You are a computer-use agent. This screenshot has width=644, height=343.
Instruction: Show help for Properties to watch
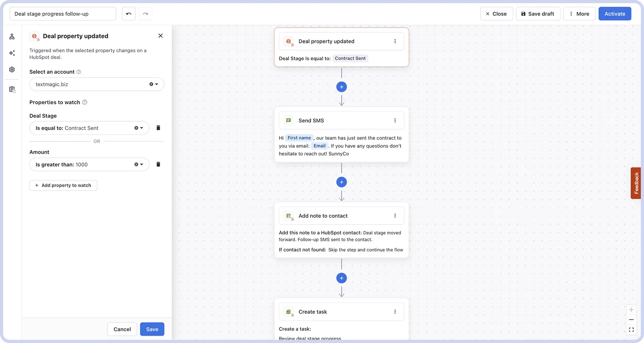(x=85, y=102)
